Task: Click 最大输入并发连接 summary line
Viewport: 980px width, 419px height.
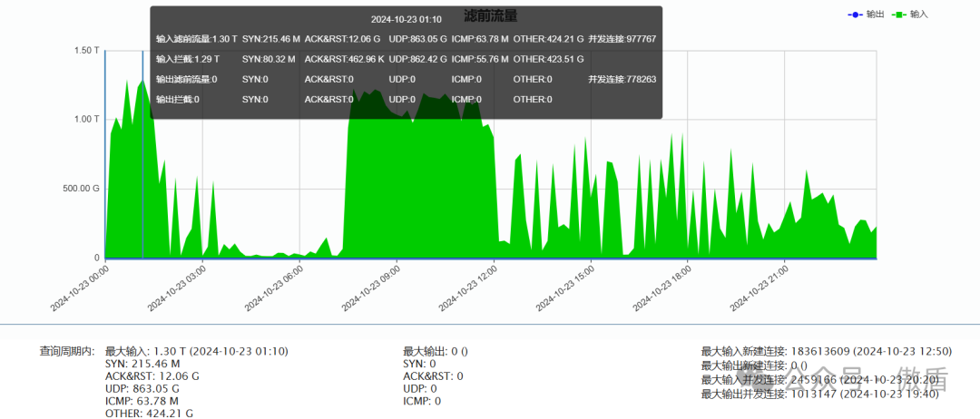Action: pos(820,380)
